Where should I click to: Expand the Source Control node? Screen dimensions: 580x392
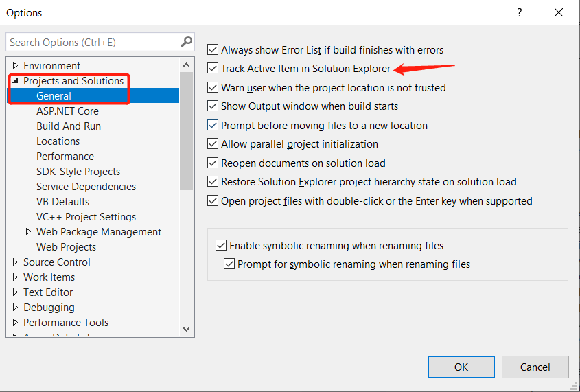tap(15, 262)
